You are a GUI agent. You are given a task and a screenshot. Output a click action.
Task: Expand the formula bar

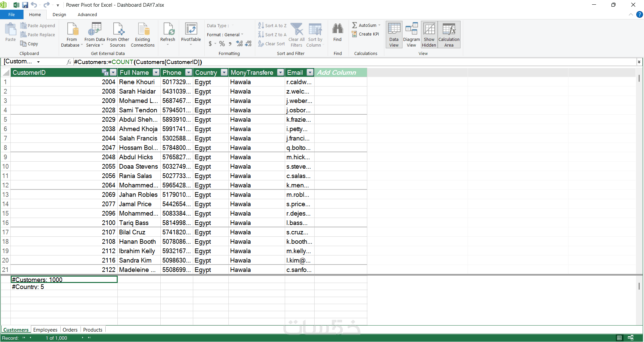pyautogui.click(x=639, y=62)
